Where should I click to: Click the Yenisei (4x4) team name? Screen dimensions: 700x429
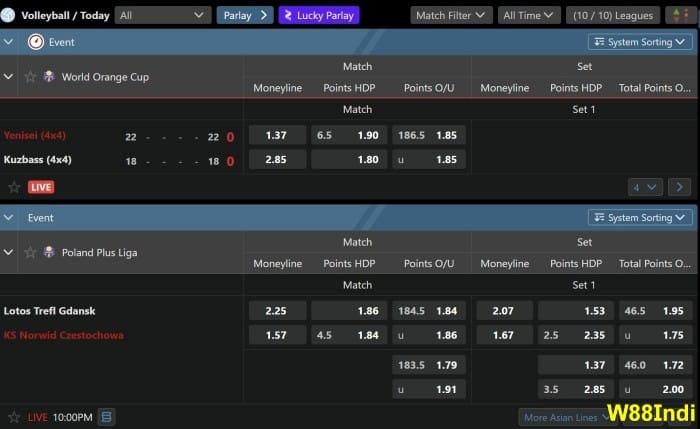coord(35,135)
